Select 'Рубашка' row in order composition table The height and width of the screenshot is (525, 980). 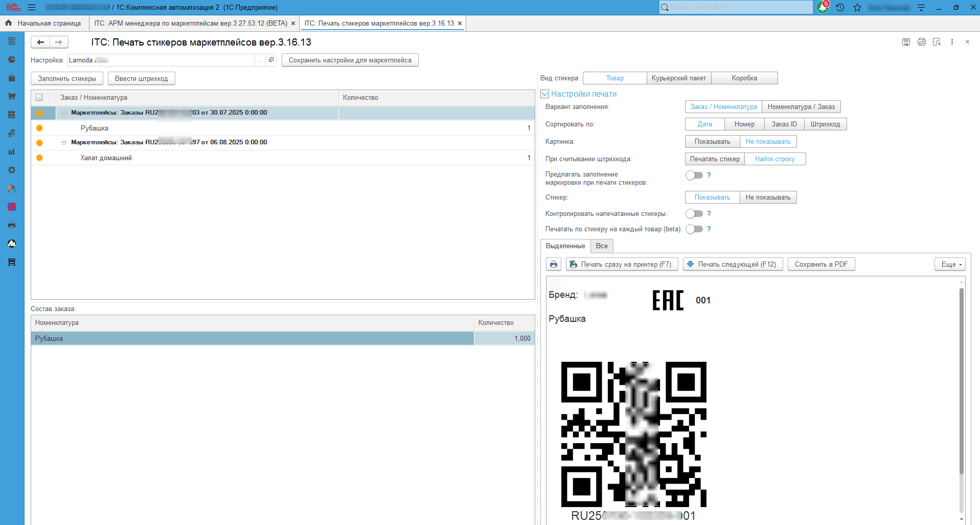click(x=283, y=338)
